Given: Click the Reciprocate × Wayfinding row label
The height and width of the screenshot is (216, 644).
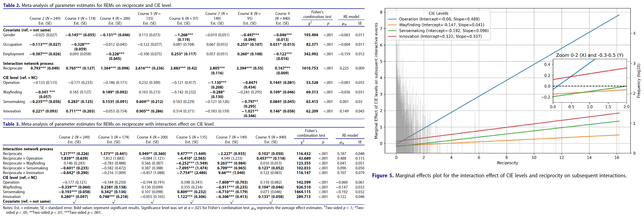Looking at the screenshot, I should point(24,163).
